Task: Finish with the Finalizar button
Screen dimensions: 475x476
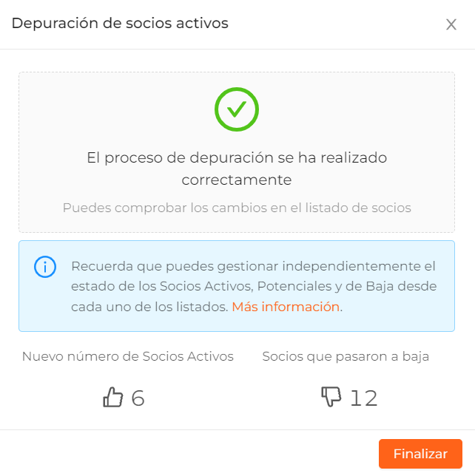Action: (420, 454)
